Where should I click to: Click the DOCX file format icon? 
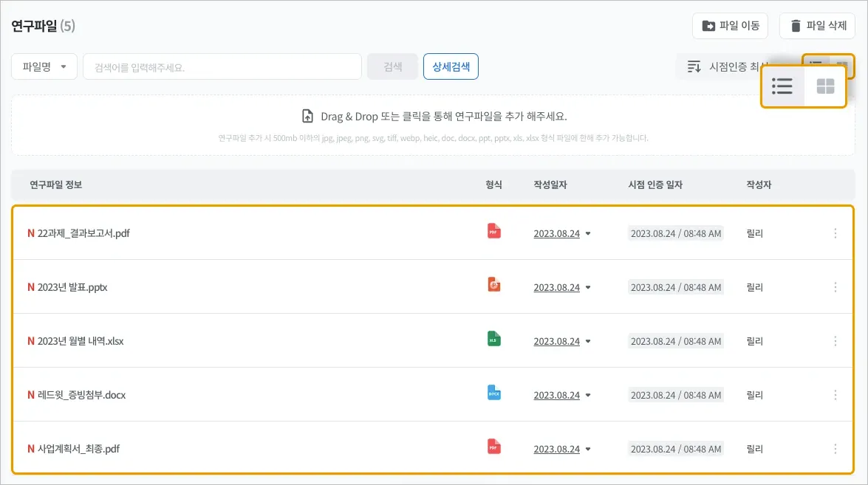[493, 393]
